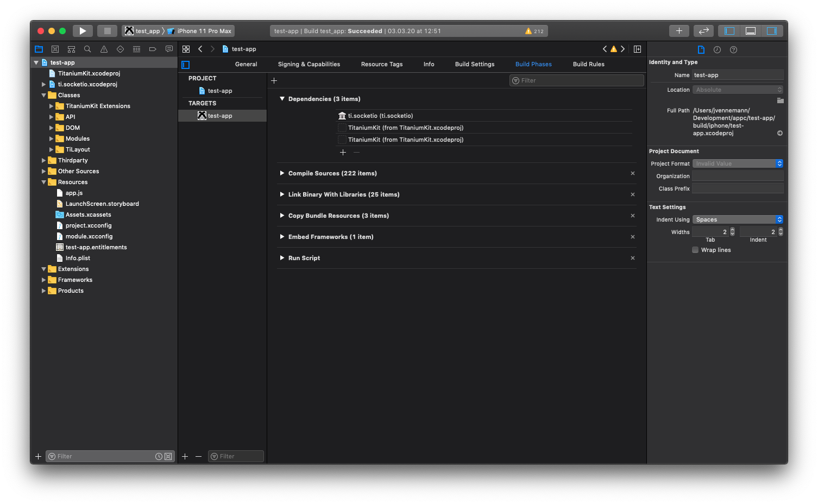
Task: Show the Quick Help inspector
Action: pos(733,49)
